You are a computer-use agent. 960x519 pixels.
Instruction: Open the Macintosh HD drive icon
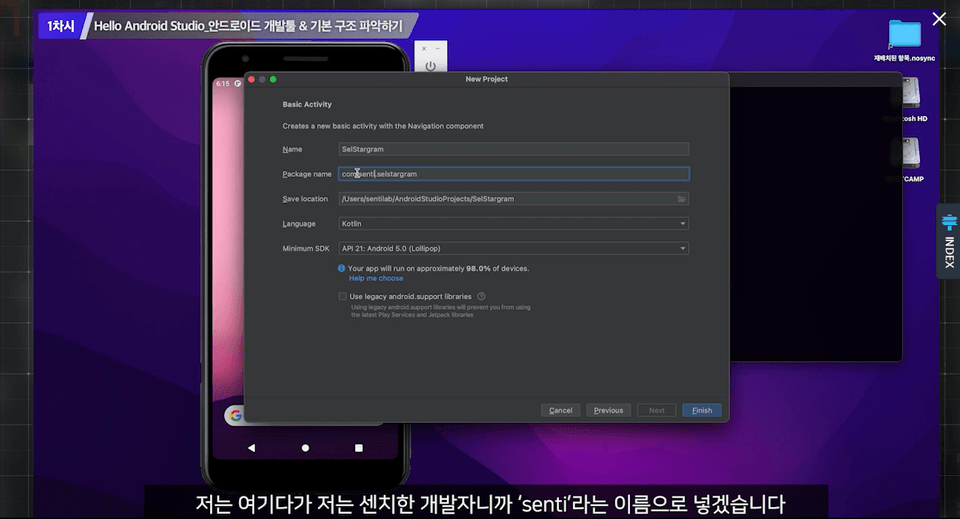click(910, 93)
